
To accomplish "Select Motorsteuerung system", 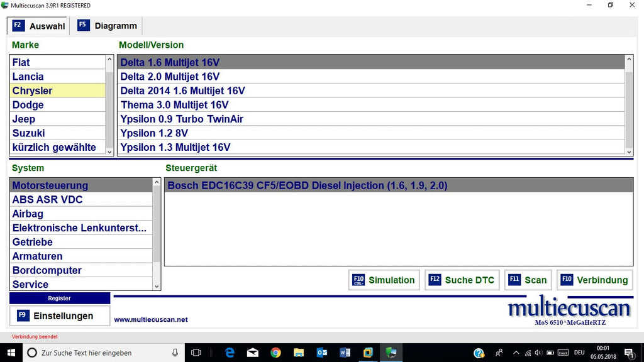I will click(x=81, y=185).
